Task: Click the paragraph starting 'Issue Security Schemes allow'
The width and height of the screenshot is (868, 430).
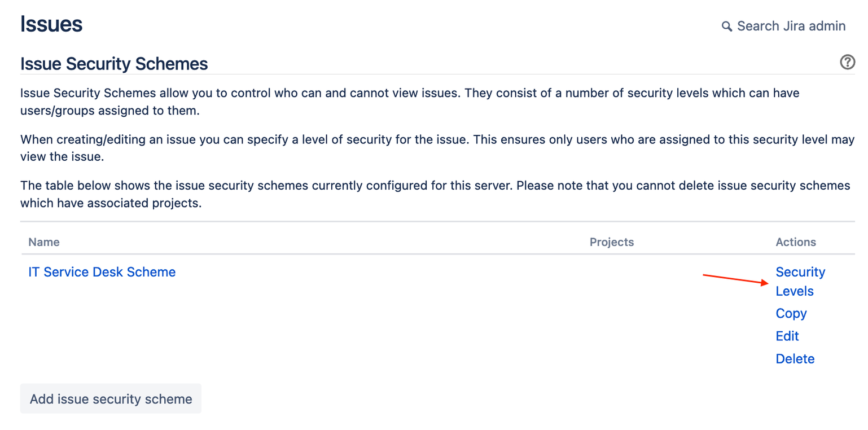Action: [x=410, y=102]
